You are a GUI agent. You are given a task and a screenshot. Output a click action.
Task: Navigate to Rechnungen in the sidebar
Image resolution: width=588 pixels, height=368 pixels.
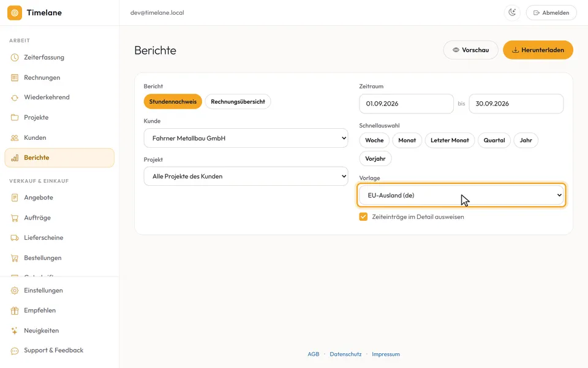click(x=59, y=78)
